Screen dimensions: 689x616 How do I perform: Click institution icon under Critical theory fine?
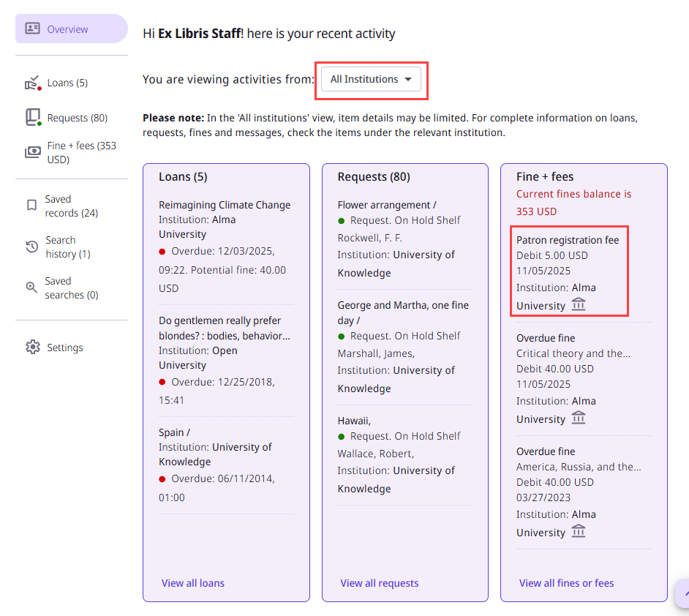[x=579, y=418]
